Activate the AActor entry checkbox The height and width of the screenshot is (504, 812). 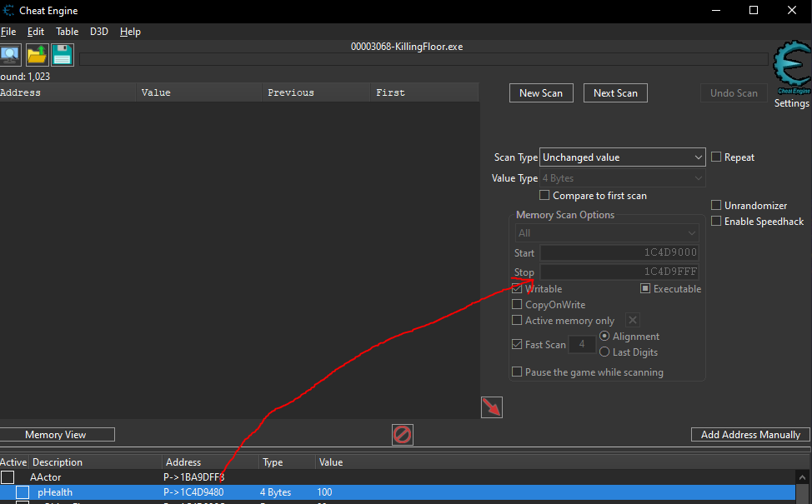[8, 477]
